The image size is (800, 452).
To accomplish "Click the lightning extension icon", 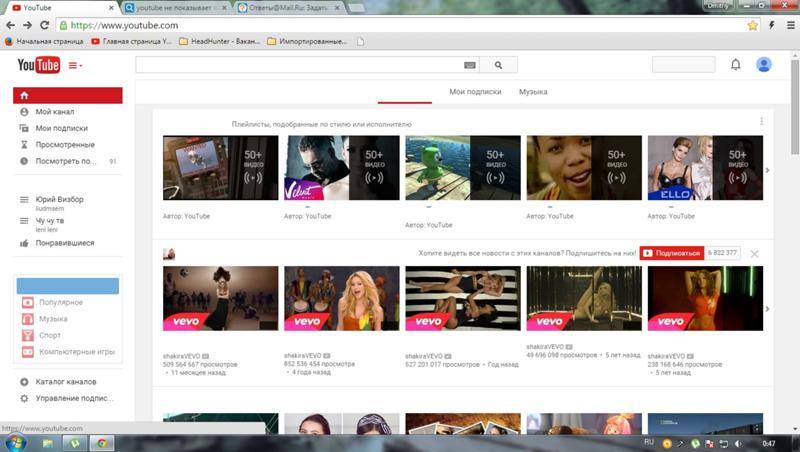I will coord(771,25).
